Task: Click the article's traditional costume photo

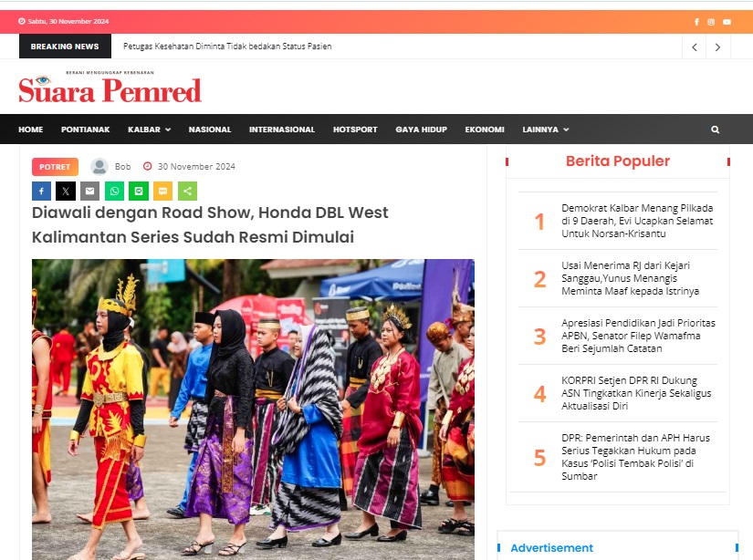Action: [253, 410]
